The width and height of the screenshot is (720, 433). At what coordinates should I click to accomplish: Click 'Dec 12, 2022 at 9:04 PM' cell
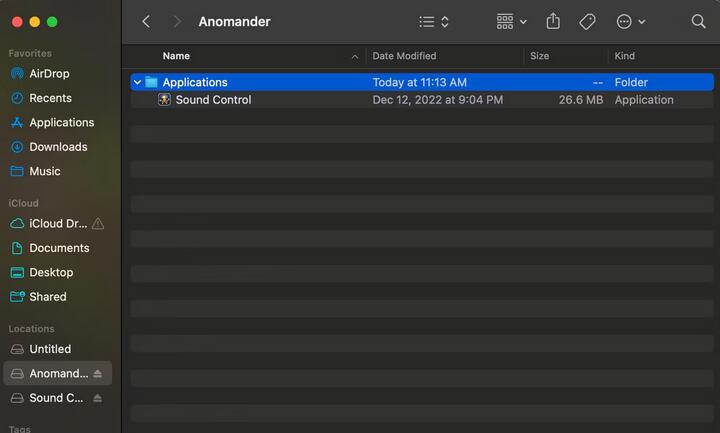pyautogui.click(x=438, y=100)
